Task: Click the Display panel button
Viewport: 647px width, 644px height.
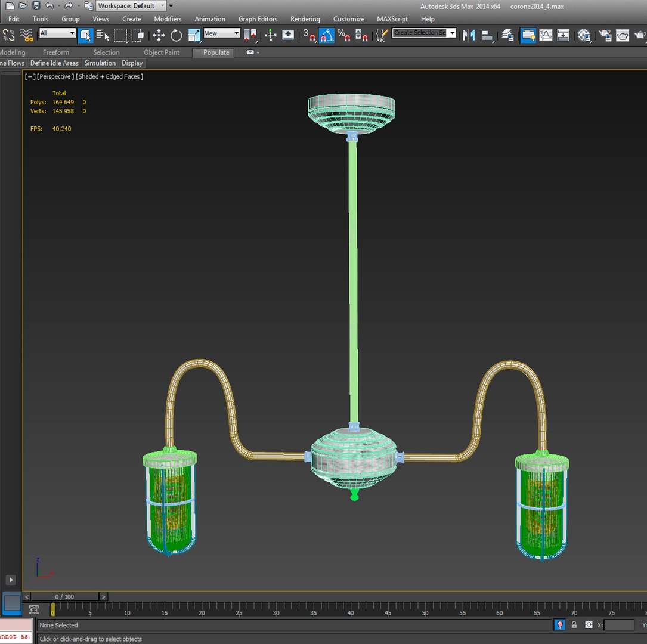Action: (x=132, y=63)
